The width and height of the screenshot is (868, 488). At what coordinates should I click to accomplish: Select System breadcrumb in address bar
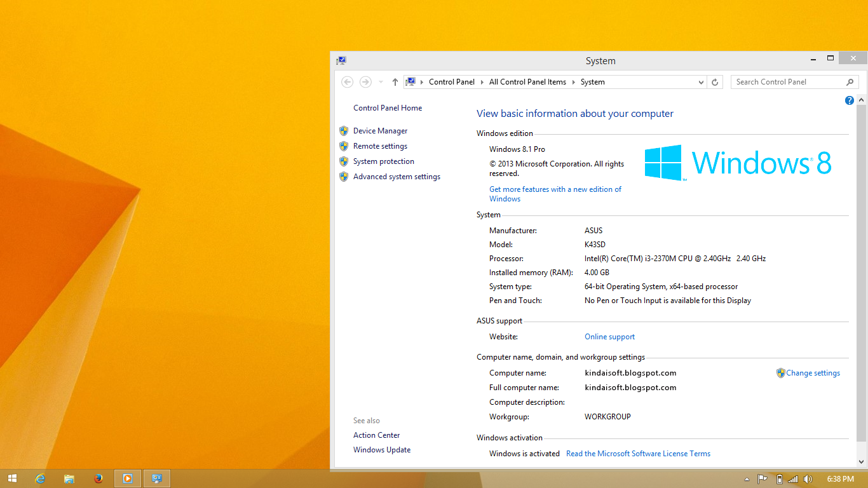pos(593,82)
